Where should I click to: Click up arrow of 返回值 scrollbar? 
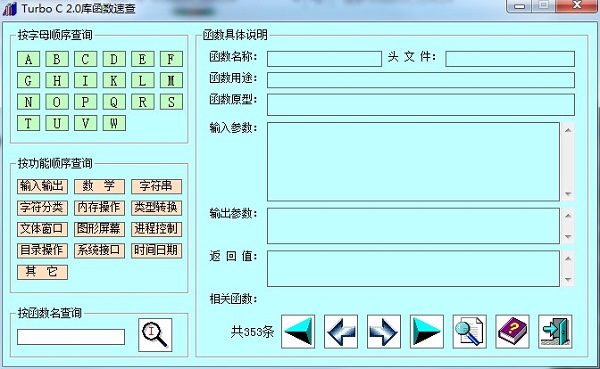click(568, 258)
